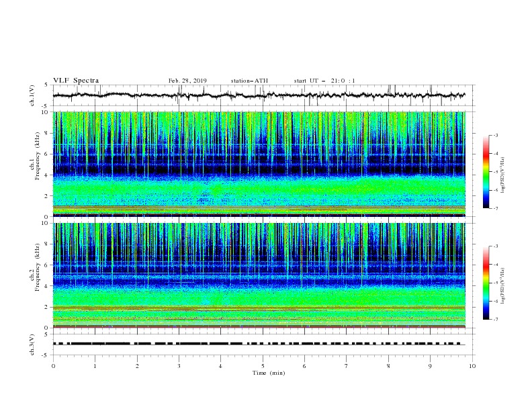This screenshot has height=411, width=532.
Task: Click the 'VLF Spectra' title text
Action: pos(76,81)
